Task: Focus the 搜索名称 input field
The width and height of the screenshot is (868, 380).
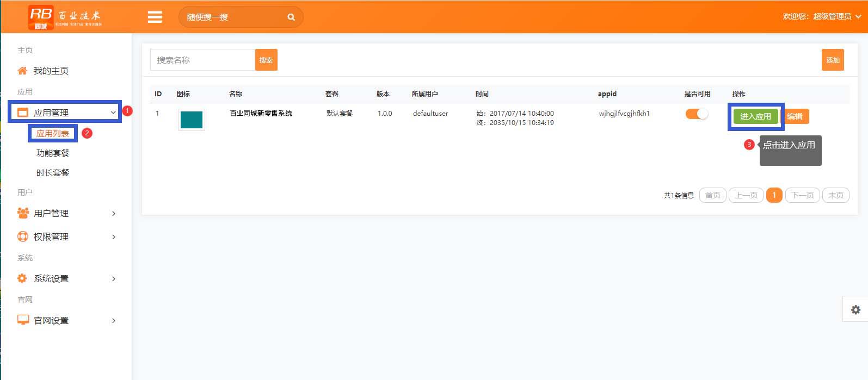Action: tap(202, 60)
